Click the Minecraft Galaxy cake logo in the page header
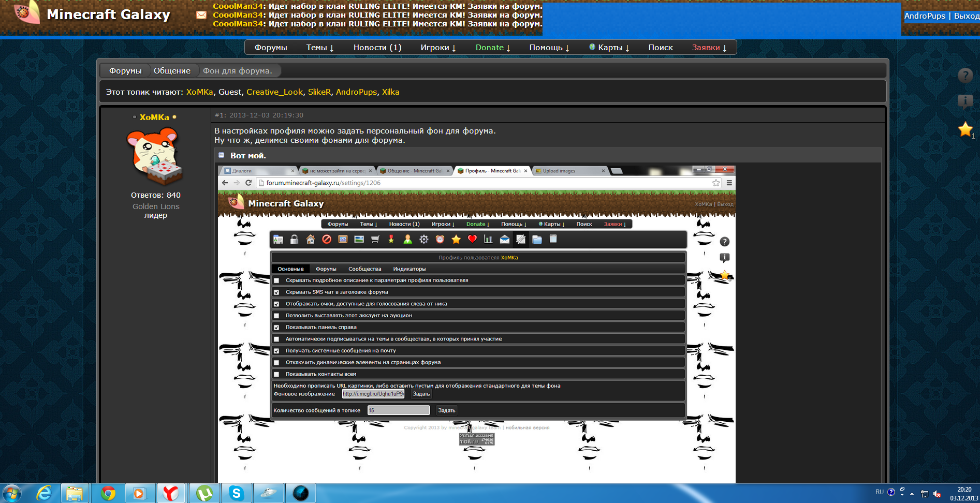Viewport: 980px width, 503px height. tap(26, 12)
